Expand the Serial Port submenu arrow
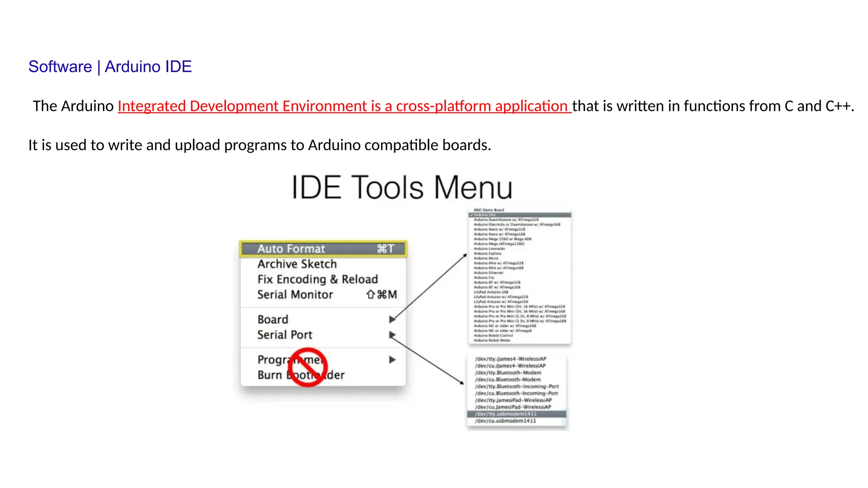868x488 pixels. point(392,335)
